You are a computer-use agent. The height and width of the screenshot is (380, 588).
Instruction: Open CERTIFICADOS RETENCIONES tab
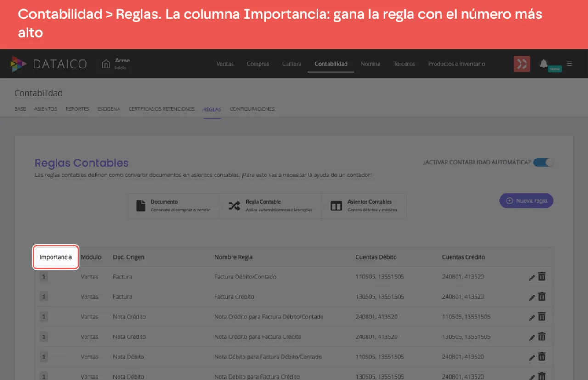coord(162,109)
